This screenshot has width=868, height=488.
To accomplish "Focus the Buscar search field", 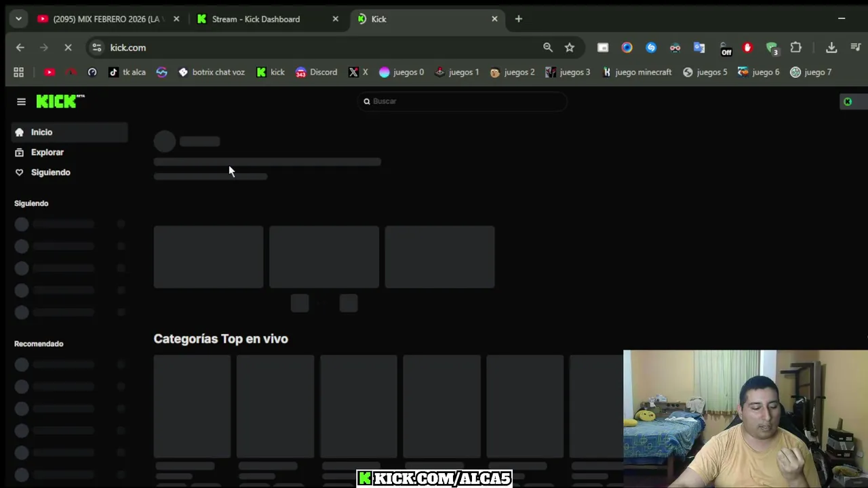I will pos(462,101).
